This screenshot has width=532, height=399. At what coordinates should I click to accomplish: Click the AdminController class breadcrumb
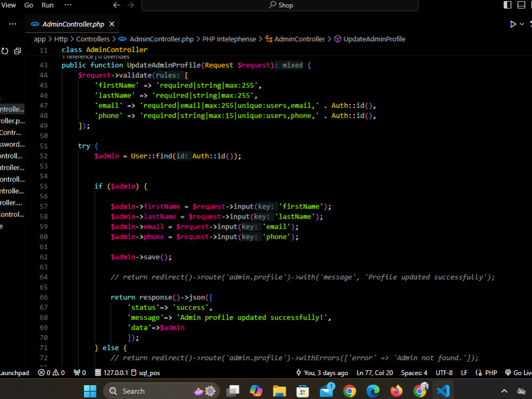point(299,39)
